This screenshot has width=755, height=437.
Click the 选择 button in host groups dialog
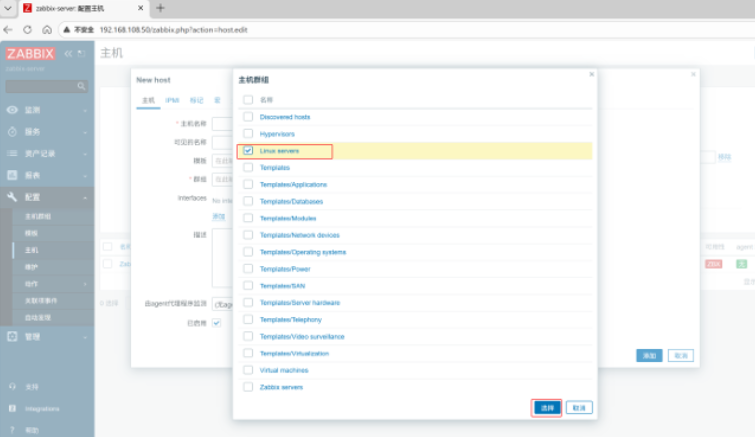coord(547,408)
